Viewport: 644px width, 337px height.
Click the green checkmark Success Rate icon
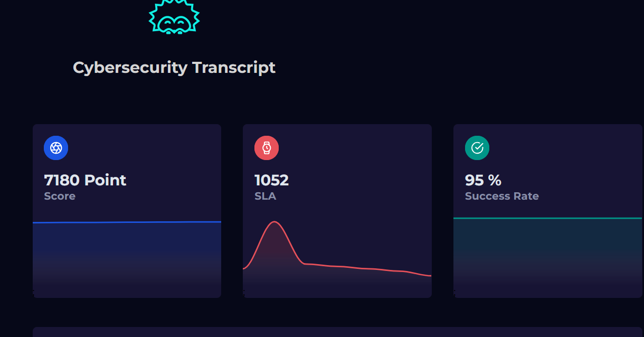(x=477, y=148)
